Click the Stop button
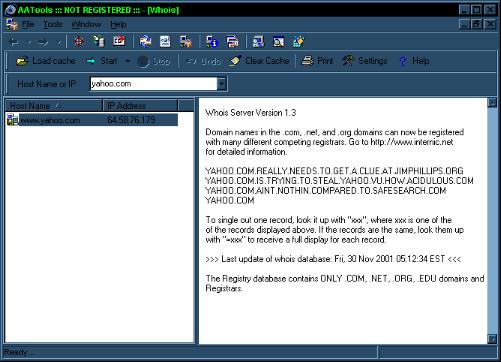This screenshot has height=362, width=501. coord(154,61)
